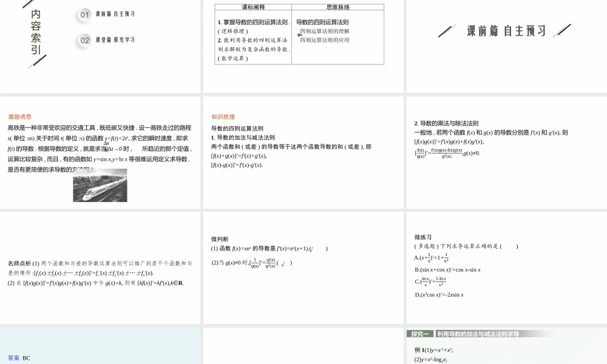The image size is (607, 364).
Task: Select the circled 02 numbered icon
Action: (84, 40)
